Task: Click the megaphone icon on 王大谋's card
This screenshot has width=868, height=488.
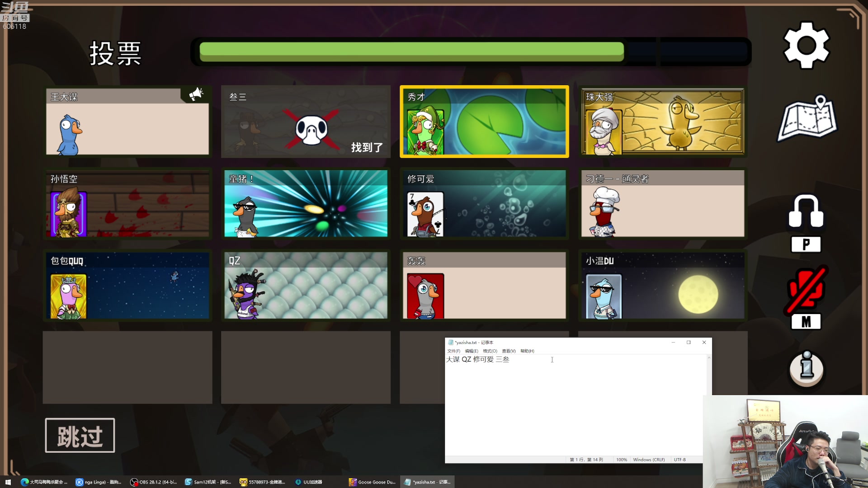Action: pyautogui.click(x=196, y=94)
